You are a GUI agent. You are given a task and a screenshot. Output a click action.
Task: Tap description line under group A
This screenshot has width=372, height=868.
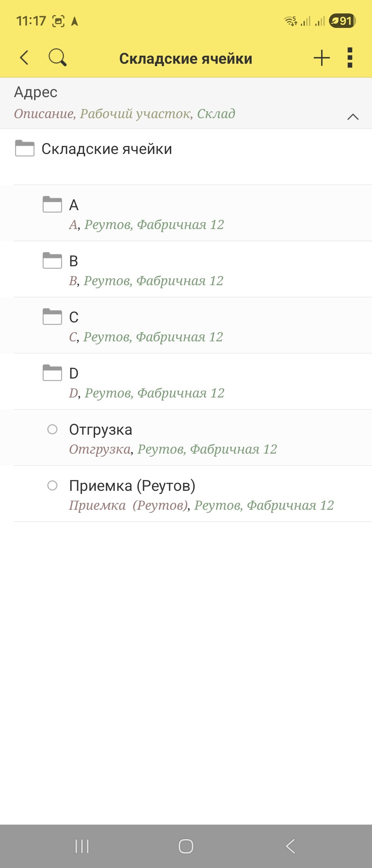147,225
